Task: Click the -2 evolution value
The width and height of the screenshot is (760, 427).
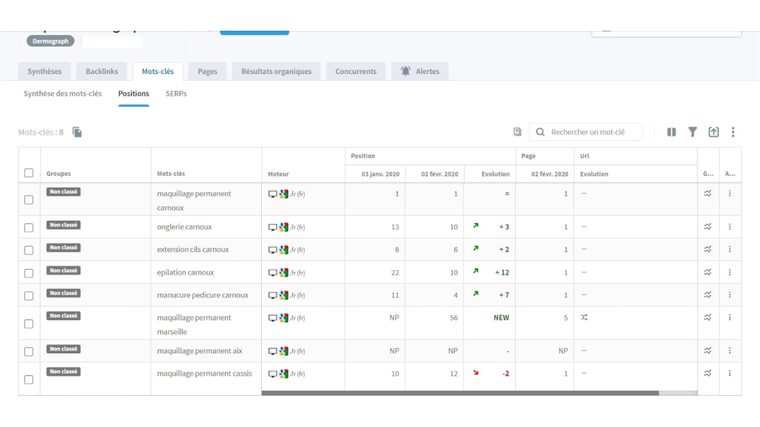Action: coord(506,374)
